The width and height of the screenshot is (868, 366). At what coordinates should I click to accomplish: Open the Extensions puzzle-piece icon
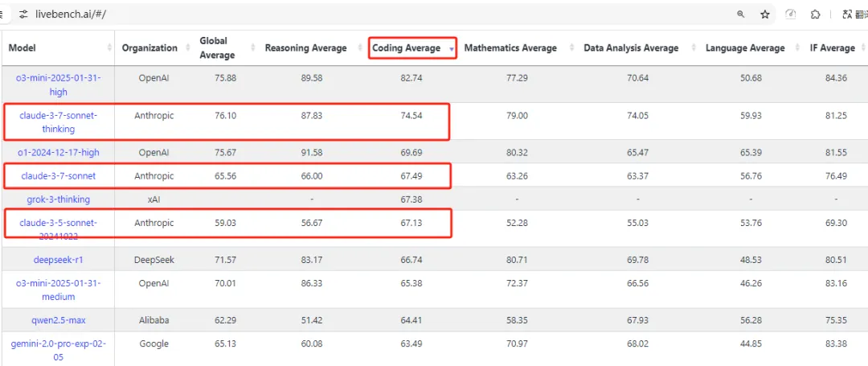(816, 14)
